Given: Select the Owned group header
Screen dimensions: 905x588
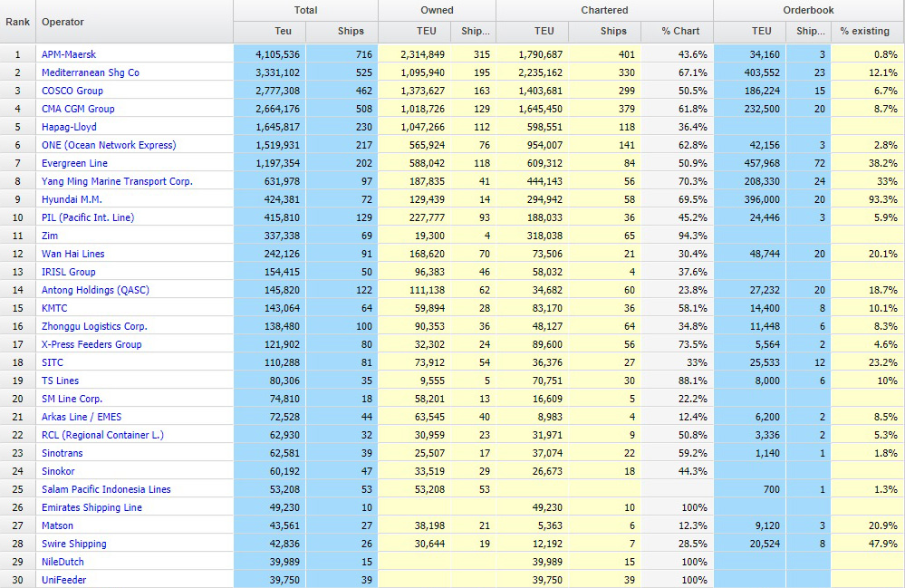Looking at the screenshot, I should [x=437, y=10].
